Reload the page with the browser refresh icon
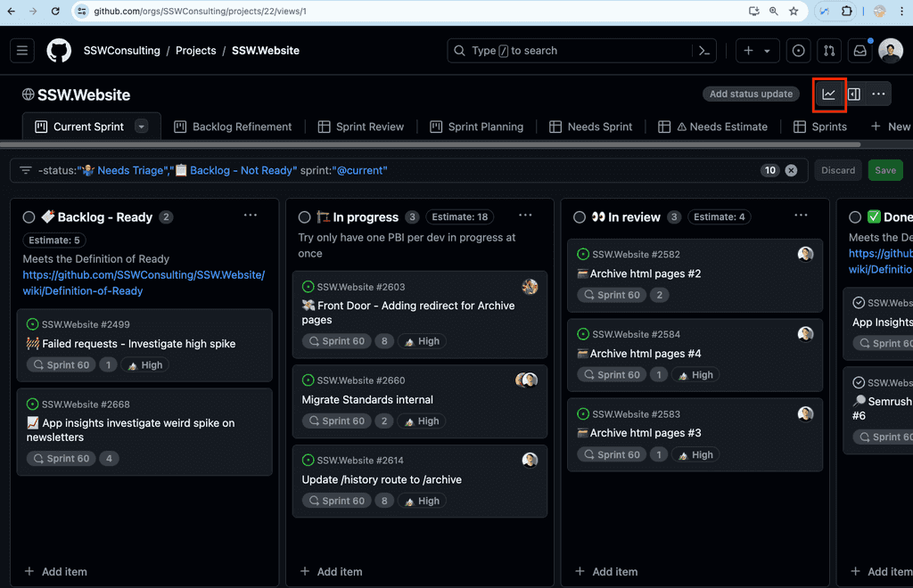 pos(56,12)
